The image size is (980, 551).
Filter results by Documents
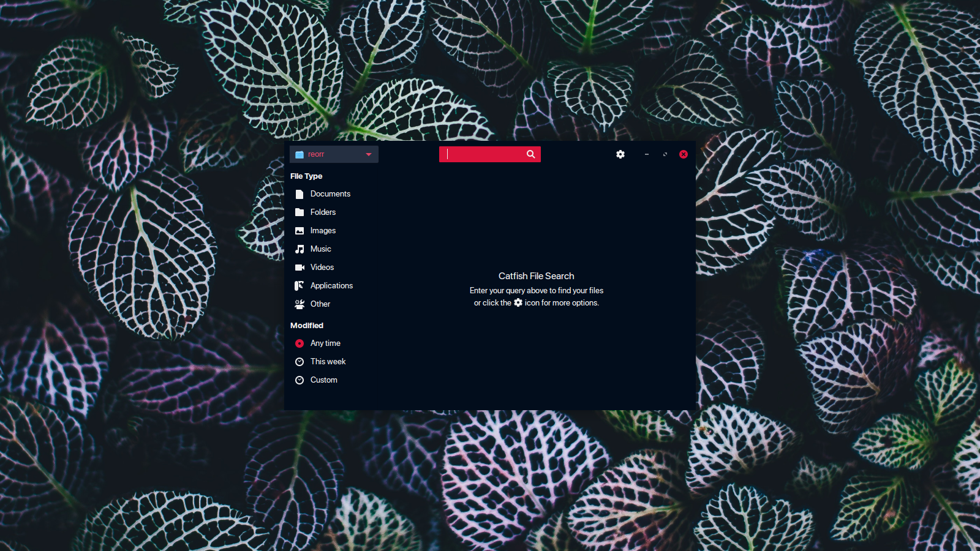[x=330, y=194]
